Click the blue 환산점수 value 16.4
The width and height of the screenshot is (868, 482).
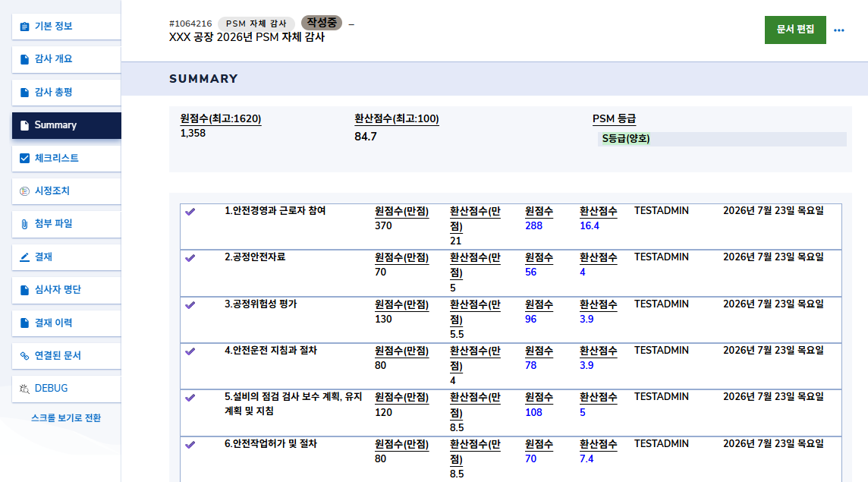(x=590, y=226)
